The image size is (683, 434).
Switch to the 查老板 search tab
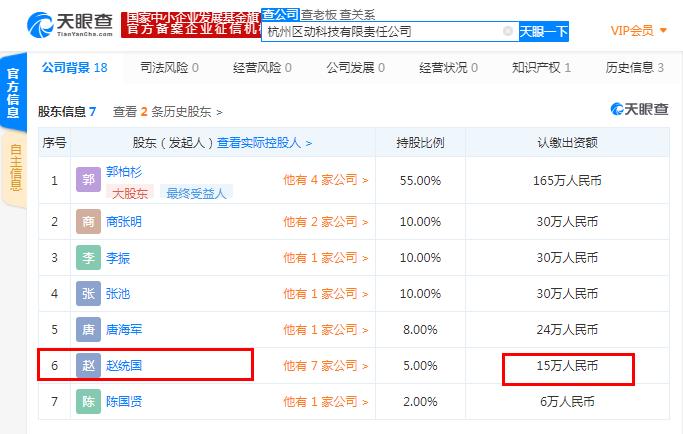click(x=319, y=15)
